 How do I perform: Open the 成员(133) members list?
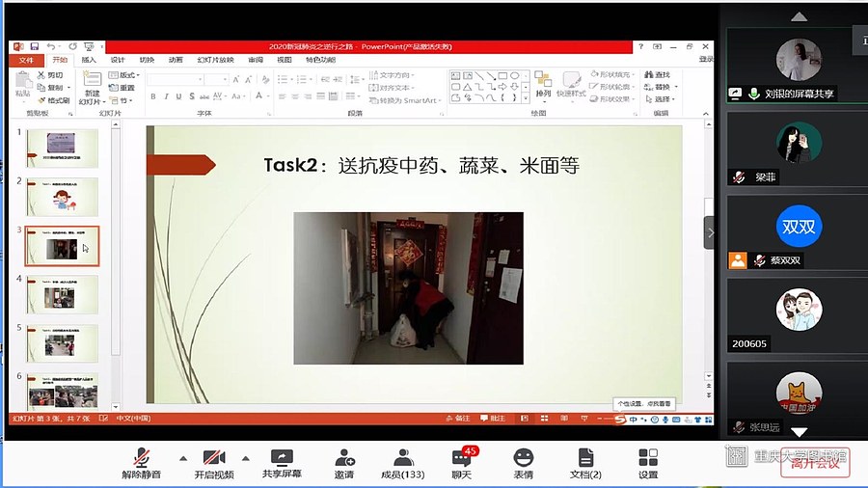(403, 457)
